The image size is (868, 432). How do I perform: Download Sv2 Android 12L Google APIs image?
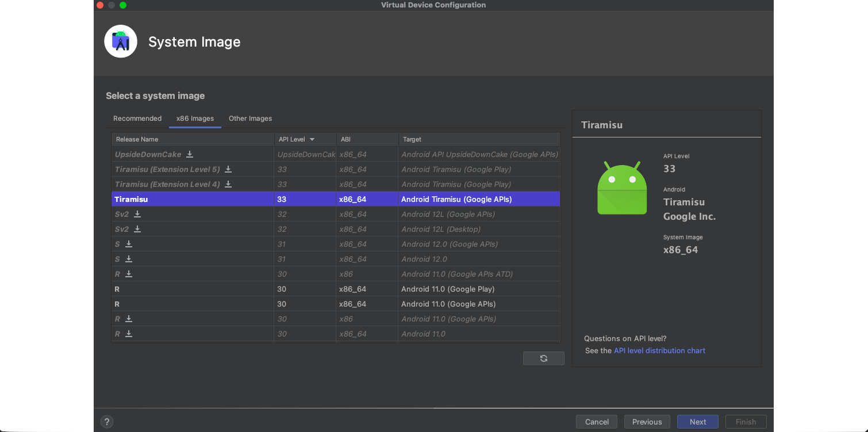(x=137, y=214)
